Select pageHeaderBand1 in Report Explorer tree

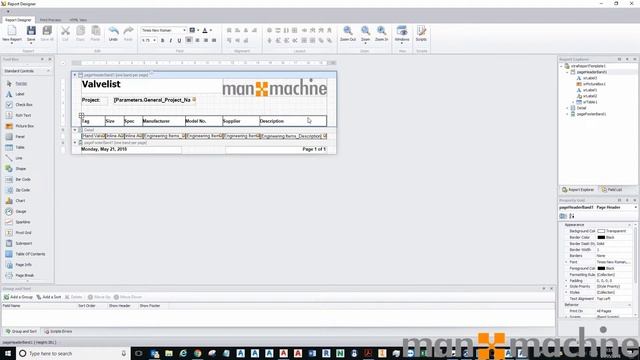[x=591, y=72]
